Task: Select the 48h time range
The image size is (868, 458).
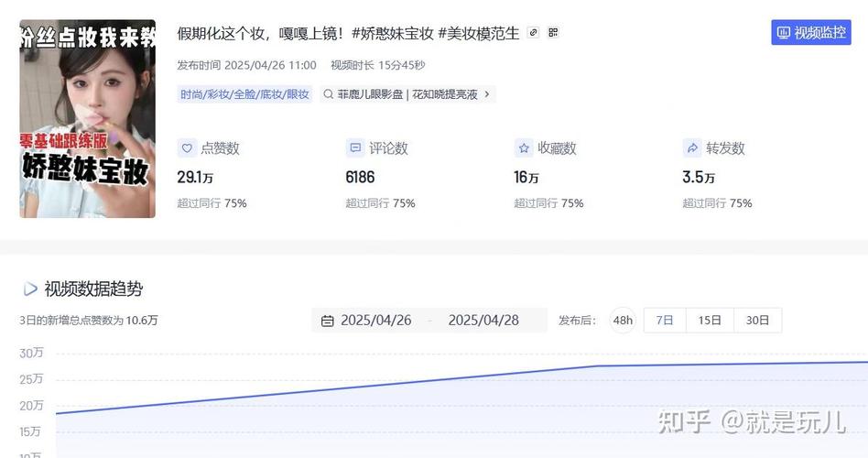Action: [x=623, y=320]
